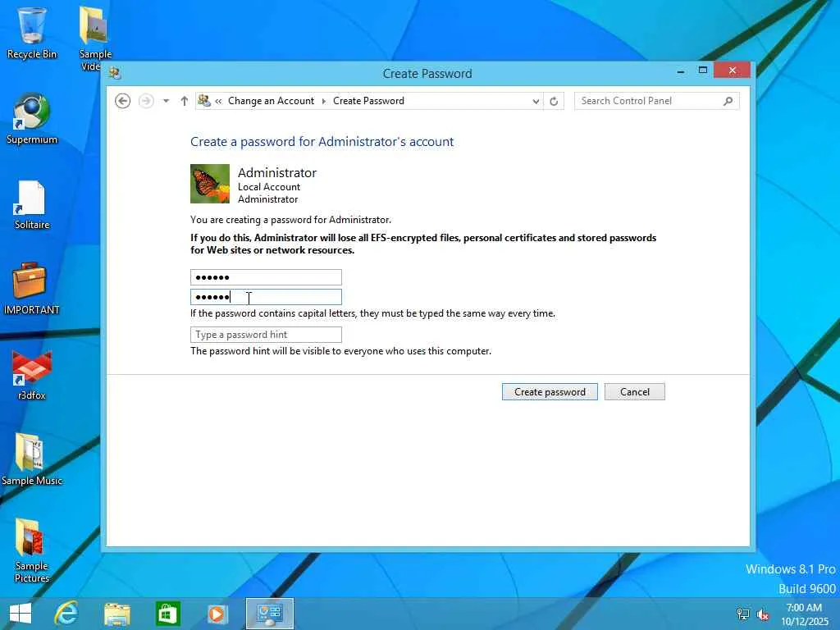Go up one level with Up arrow
Viewport: 840px width, 630px height.
pyautogui.click(x=185, y=101)
